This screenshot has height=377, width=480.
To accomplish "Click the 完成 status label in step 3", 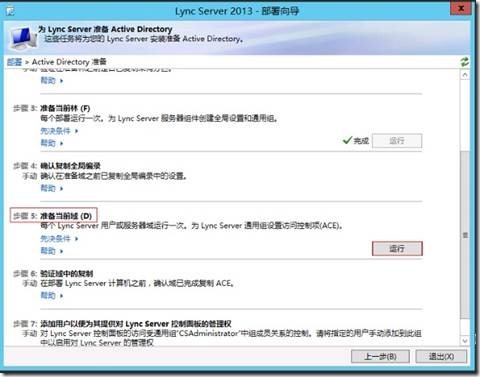I will point(361,141).
